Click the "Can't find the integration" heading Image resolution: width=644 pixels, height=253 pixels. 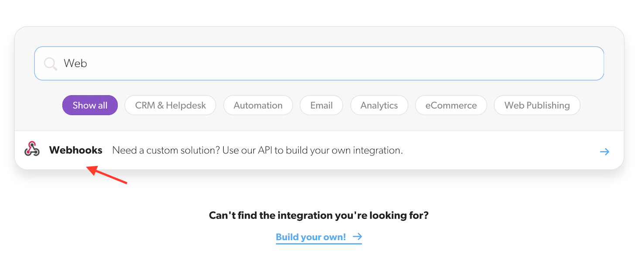click(x=319, y=215)
